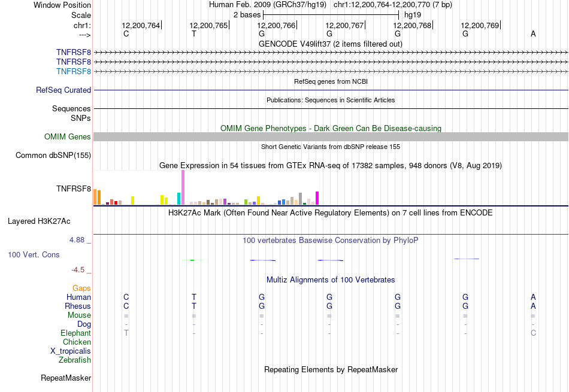Click 'Repeating Elements by RepeatMasker' title
Image resolution: width=569 pixels, height=392 pixels.
(331, 369)
